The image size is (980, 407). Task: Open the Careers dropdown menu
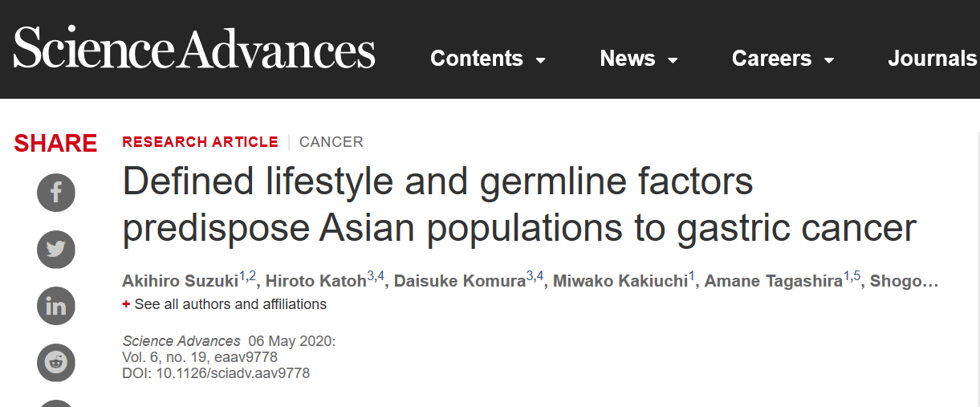click(783, 59)
